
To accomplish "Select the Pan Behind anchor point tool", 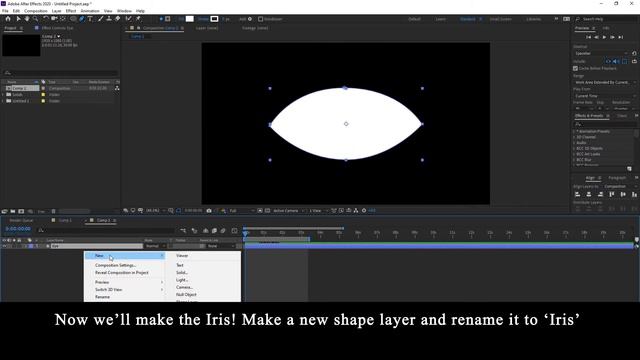I will [x=63, y=19].
